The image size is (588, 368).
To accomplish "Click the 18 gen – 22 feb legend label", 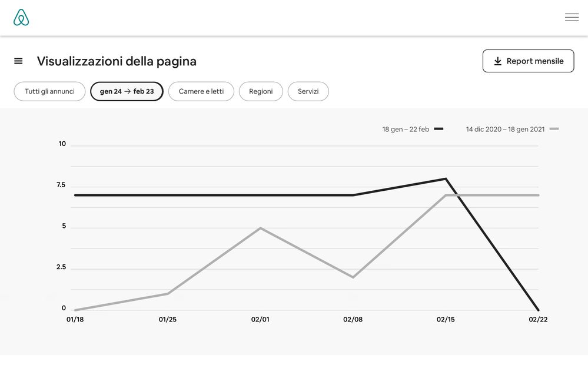I will [x=406, y=130].
